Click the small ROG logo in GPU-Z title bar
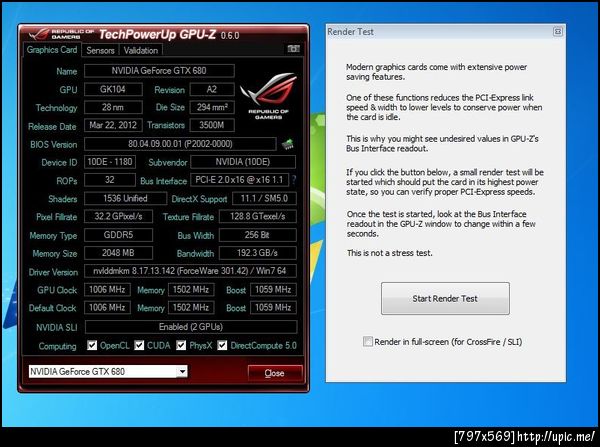 [60, 34]
